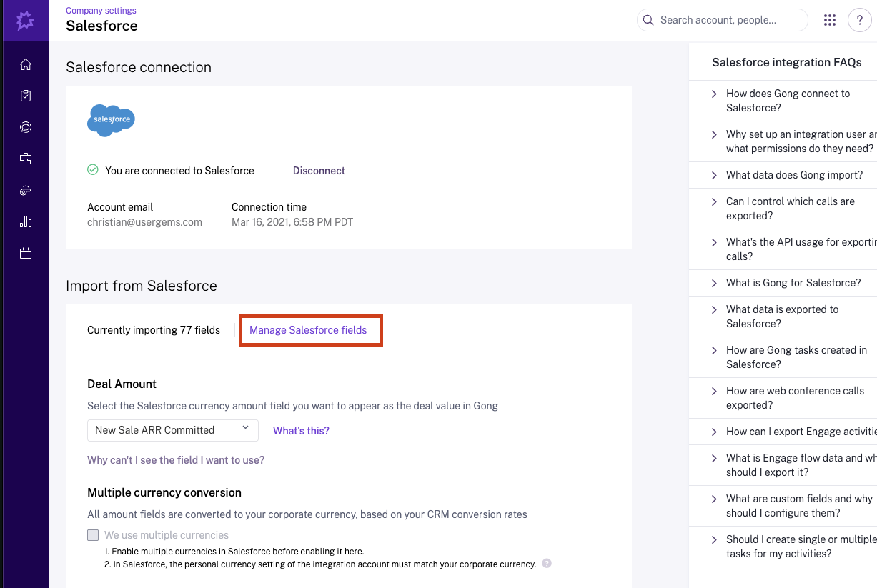
Task: Click 'You are connected to Salesforce' text
Action: click(x=179, y=171)
